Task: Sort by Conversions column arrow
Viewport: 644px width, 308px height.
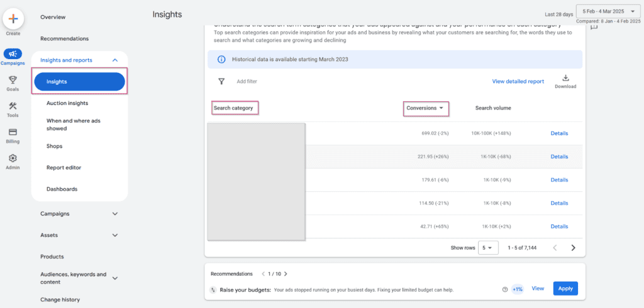Action: 441,108
